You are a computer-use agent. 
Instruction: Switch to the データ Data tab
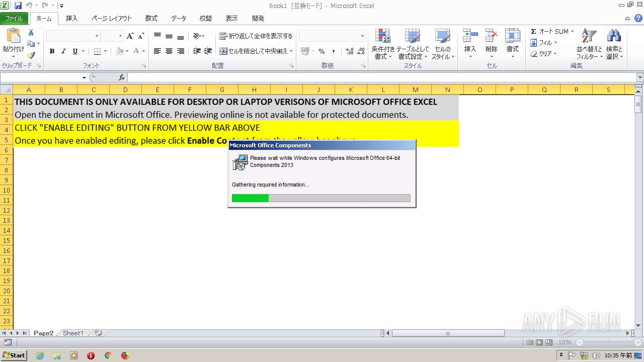coord(179,19)
